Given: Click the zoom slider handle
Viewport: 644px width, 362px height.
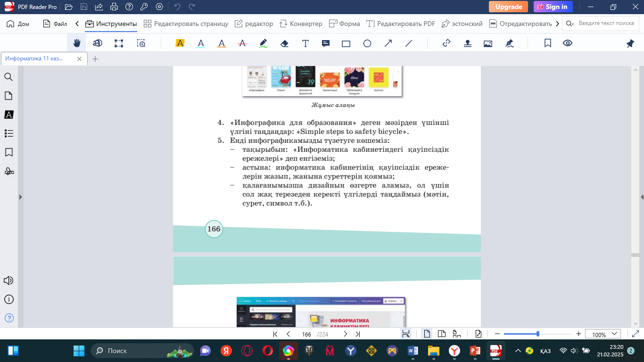Looking at the screenshot, I should pos(538,334).
